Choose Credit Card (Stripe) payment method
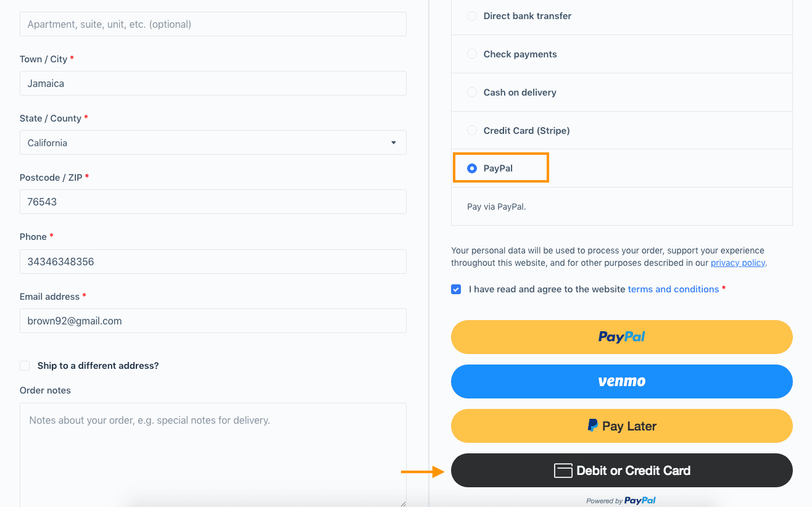The image size is (812, 507). point(472,131)
